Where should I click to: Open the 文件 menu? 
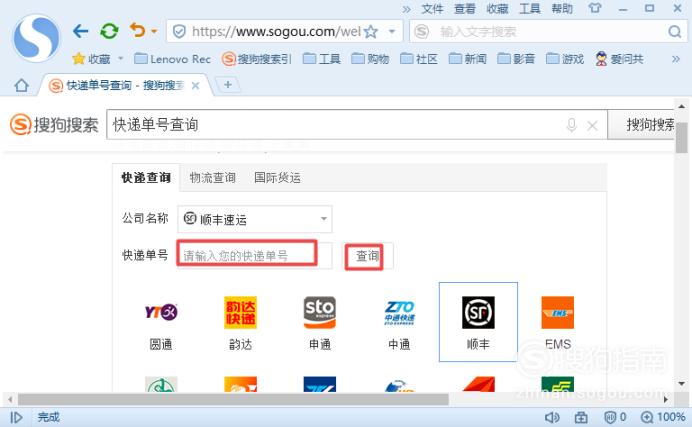[x=432, y=8]
